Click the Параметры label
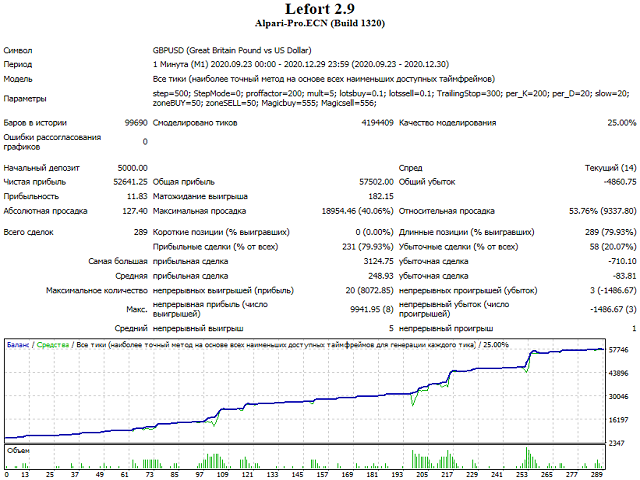The image size is (640, 480). pos(26,99)
